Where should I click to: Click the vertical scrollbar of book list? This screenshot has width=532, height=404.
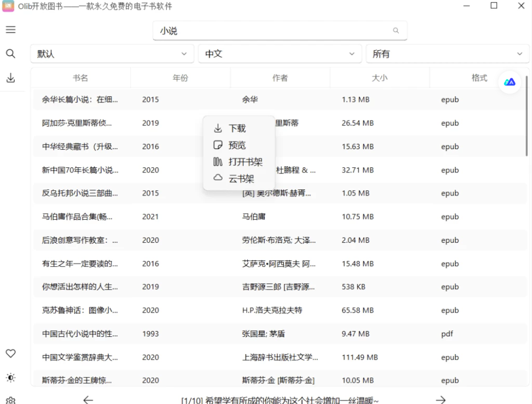point(527,116)
